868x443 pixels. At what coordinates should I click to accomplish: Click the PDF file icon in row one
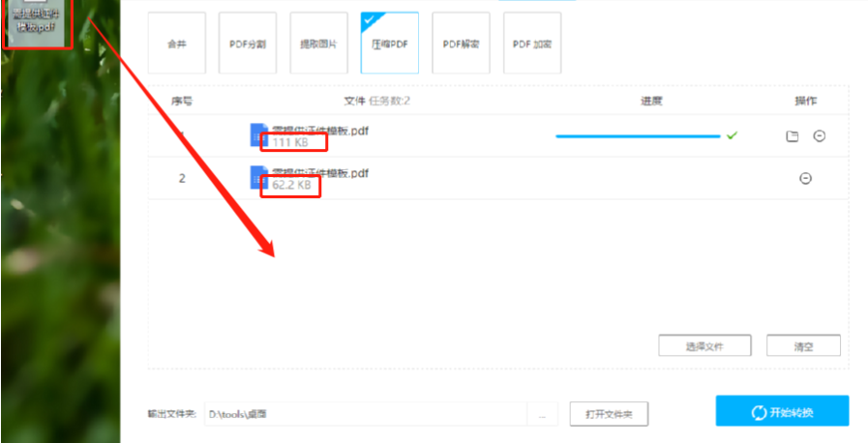point(258,135)
